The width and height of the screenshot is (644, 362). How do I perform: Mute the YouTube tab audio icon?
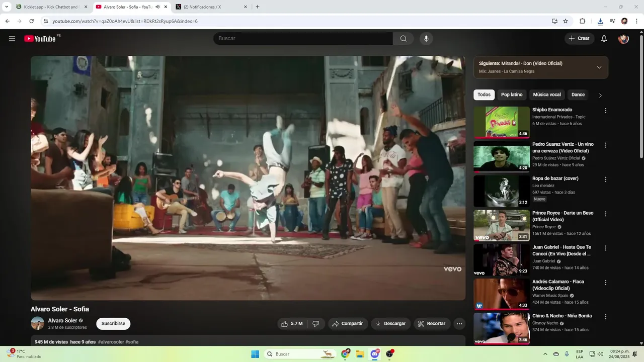pyautogui.click(x=157, y=7)
